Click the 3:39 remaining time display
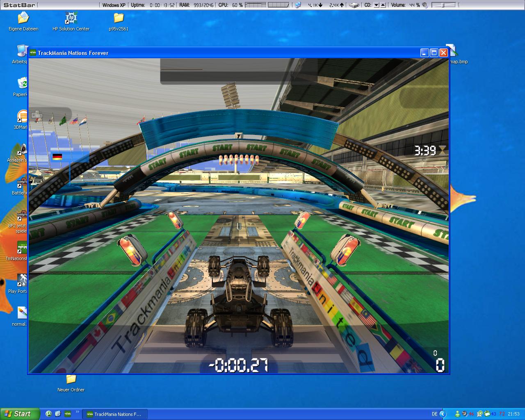Viewport: 525px width, 420px height. pyautogui.click(x=425, y=151)
